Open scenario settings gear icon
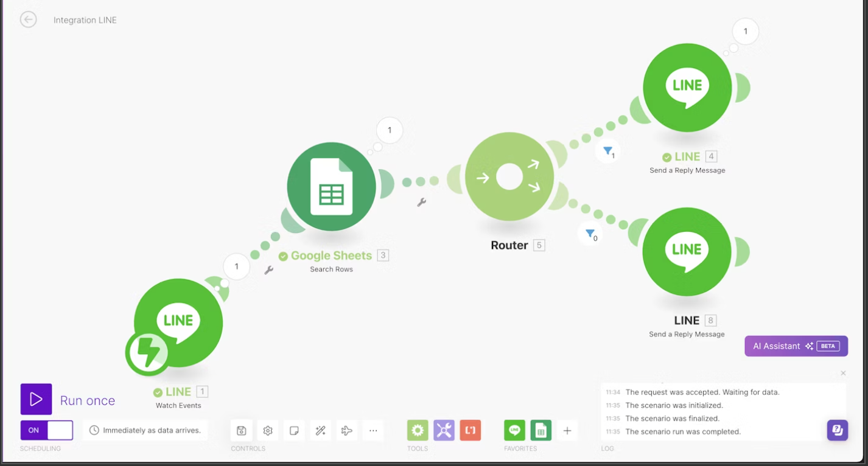 point(268,431)
